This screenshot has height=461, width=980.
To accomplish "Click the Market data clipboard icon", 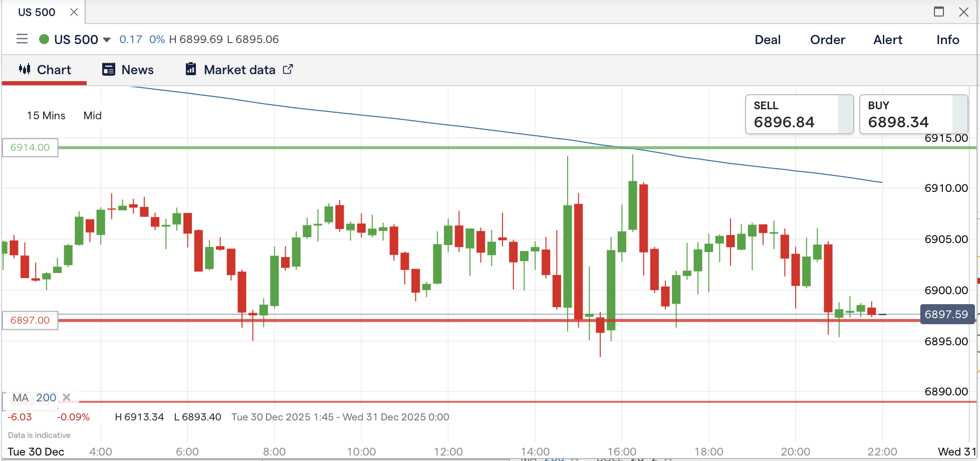I will (191, 69).
